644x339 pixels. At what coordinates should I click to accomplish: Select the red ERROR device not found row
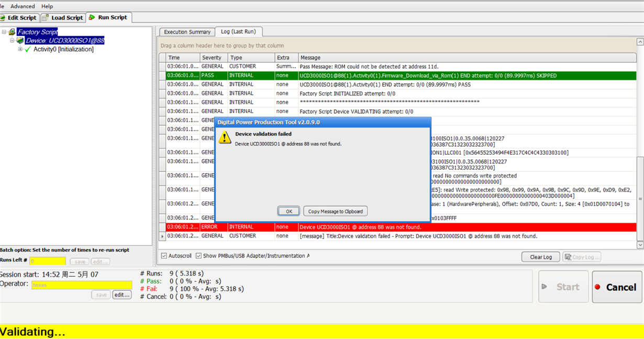click(x=401, y=227)
